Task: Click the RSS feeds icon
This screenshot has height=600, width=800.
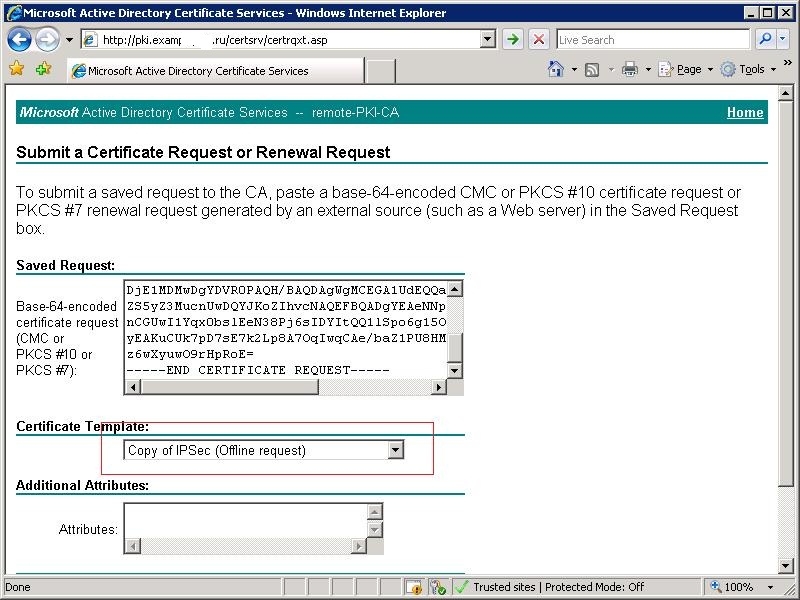Action: tap(592, 69)
